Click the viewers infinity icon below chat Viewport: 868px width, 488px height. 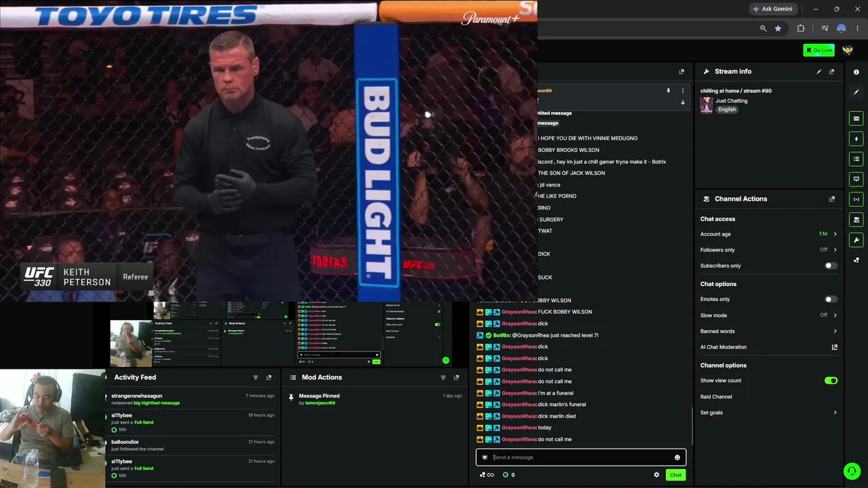pos(486,475)
